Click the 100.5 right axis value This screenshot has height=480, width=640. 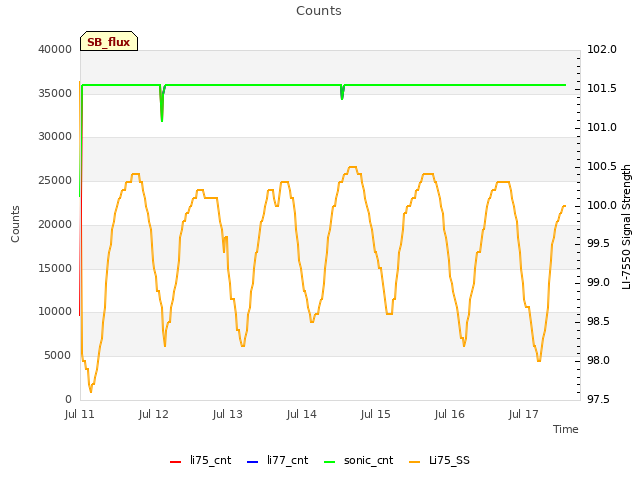602,167
